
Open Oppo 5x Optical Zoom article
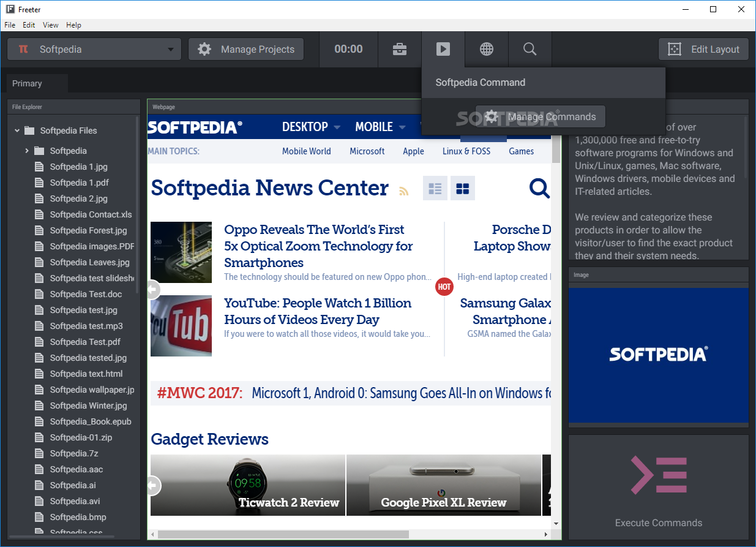click(x=318, y=246)
